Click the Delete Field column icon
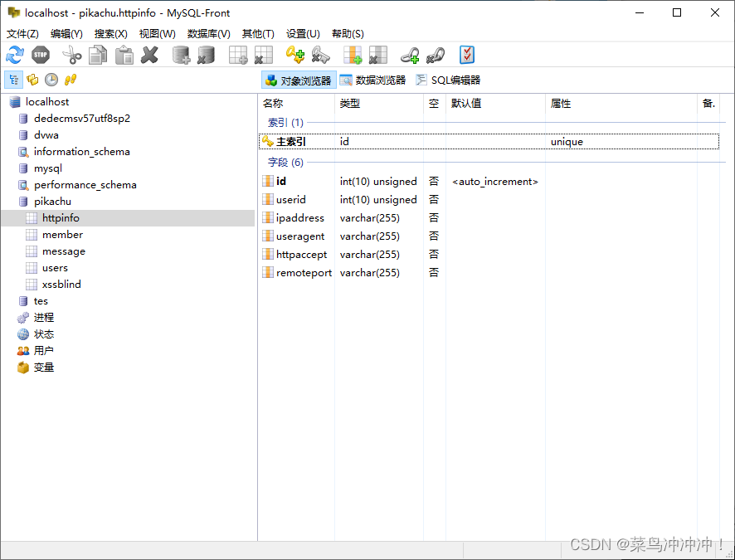Screen dimensions: 735x560 (377, 55)
